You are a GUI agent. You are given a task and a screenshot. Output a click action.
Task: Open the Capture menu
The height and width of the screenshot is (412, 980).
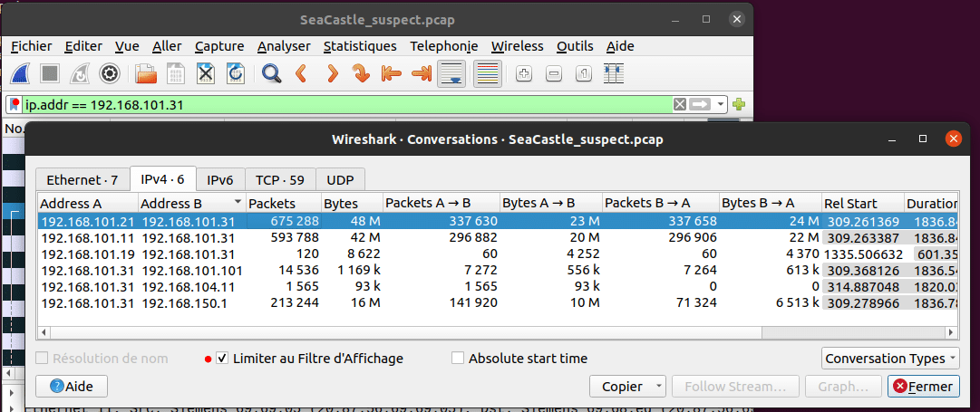pos(219,46)
